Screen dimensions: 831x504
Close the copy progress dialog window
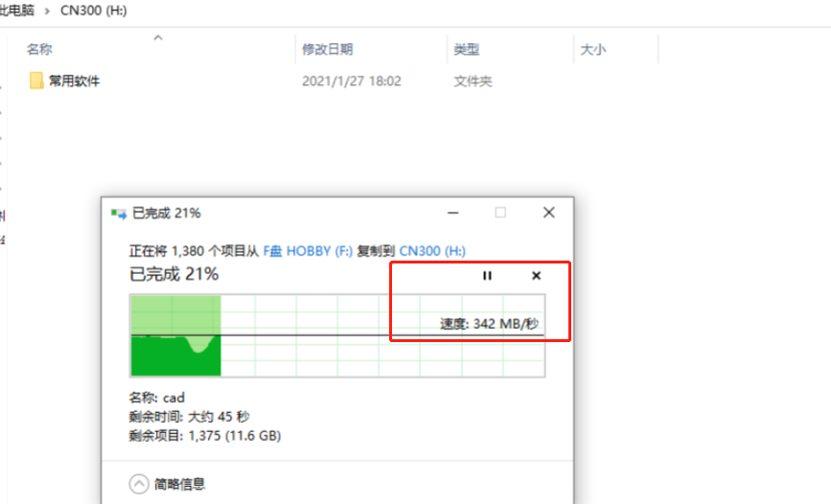pyautogui.click(x=549, y=213)
